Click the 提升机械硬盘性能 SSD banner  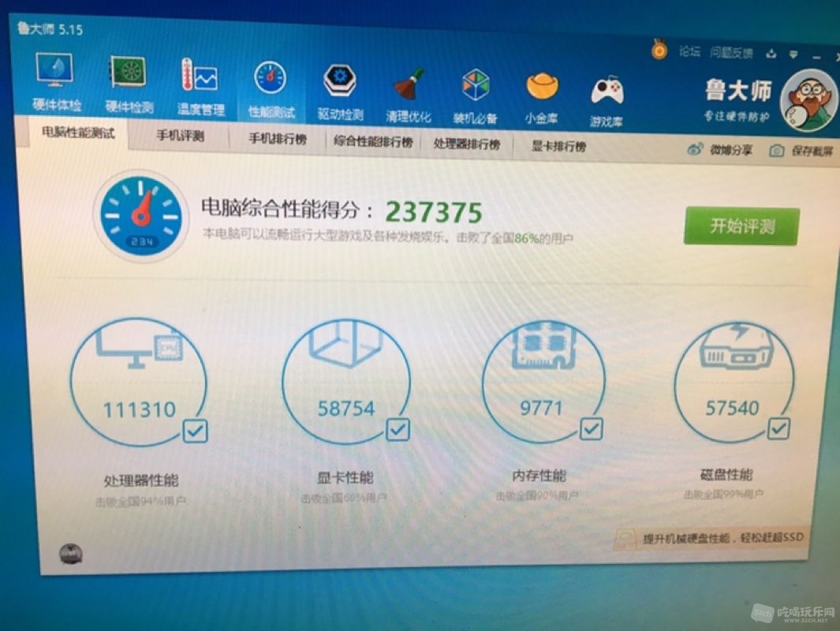(x=711, y=538)
